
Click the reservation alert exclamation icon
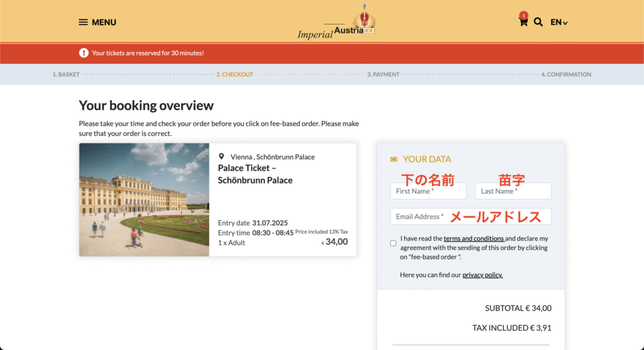(x=84, y=53)
